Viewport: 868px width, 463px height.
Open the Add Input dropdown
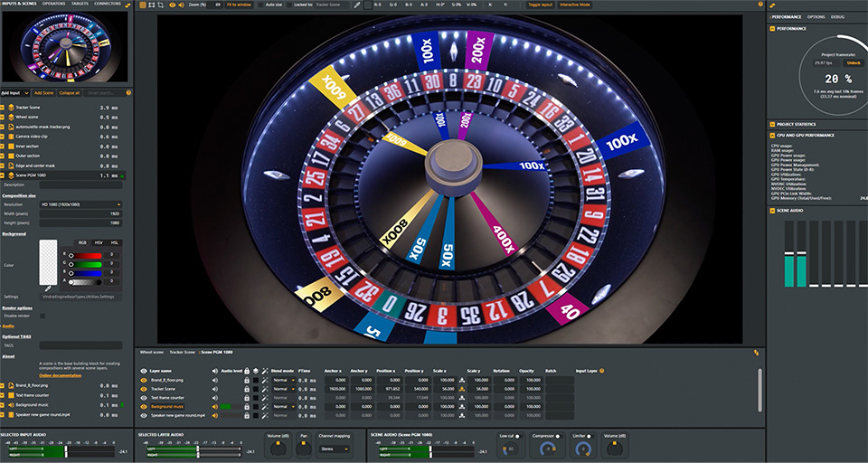click(15, 92)
